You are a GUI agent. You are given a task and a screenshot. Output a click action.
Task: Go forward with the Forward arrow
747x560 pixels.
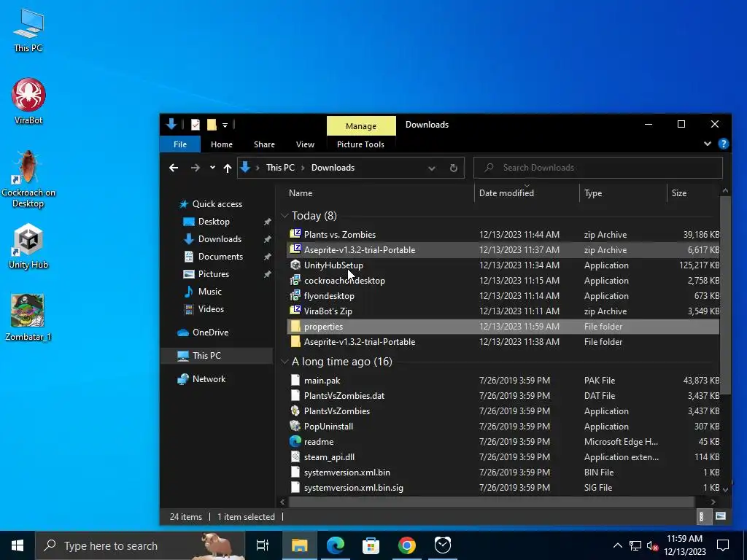click(x=196, y=168)
